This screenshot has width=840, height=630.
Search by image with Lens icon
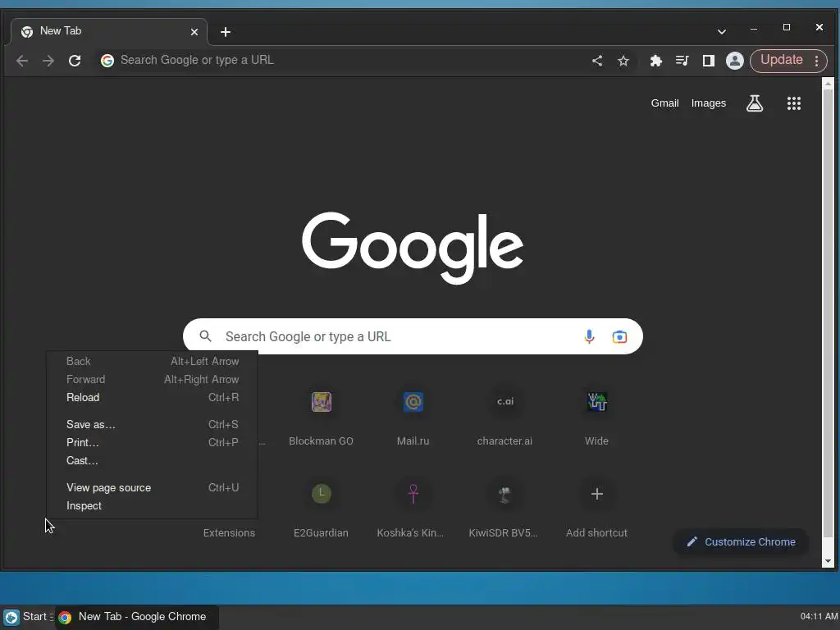click(619, 336)
